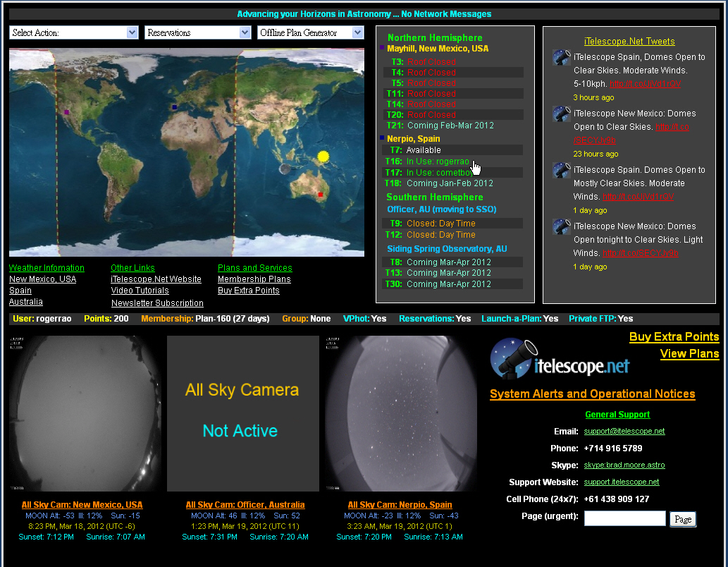728x567 pixels.
Task: Visit the iTelescope.Net Website link
Action: coord(156,279)
